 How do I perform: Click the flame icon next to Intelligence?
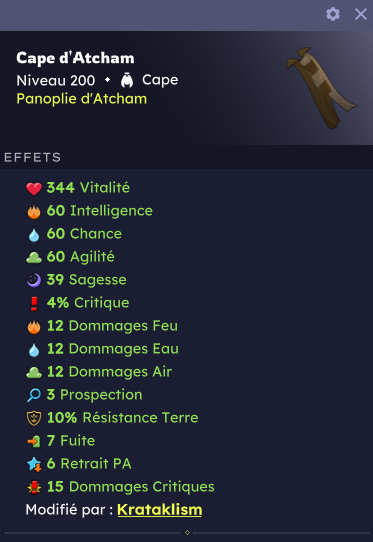tap(34, 211)
